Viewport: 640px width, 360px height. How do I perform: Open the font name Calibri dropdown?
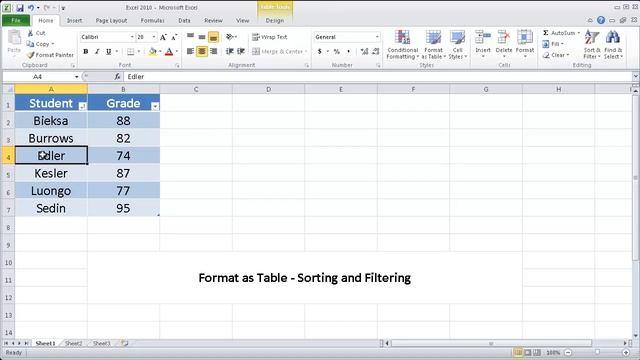pos(132,37)
